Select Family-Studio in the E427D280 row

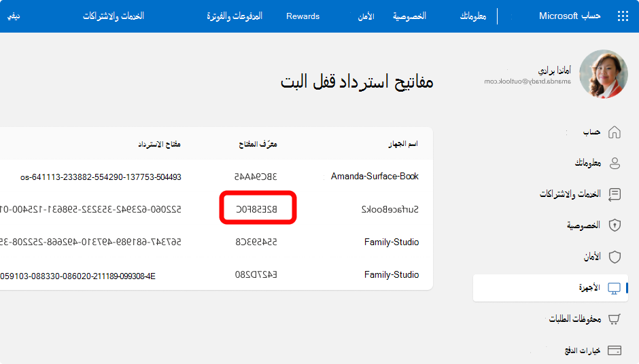pyautogui.click(x=392, y=274)
